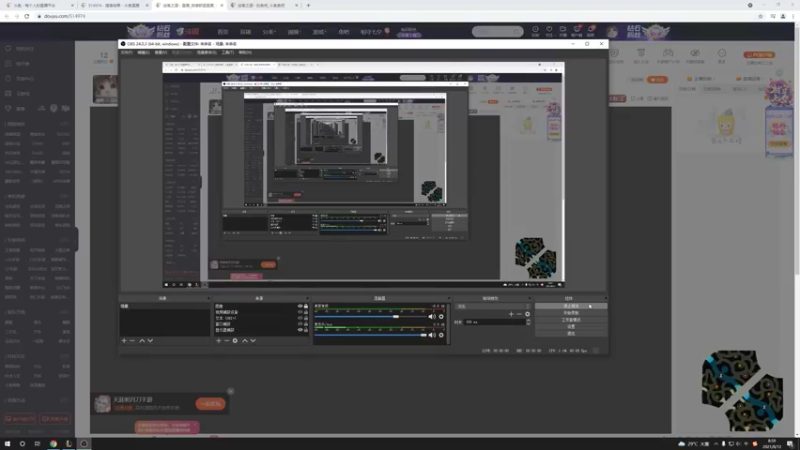Screen dimensions: 800x450
Task: Move scene down with the Scenes down arrow
Action: 150,340
